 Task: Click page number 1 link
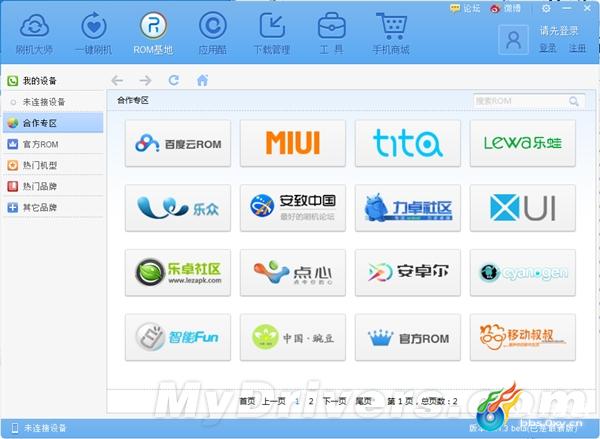tap(297, 401)
